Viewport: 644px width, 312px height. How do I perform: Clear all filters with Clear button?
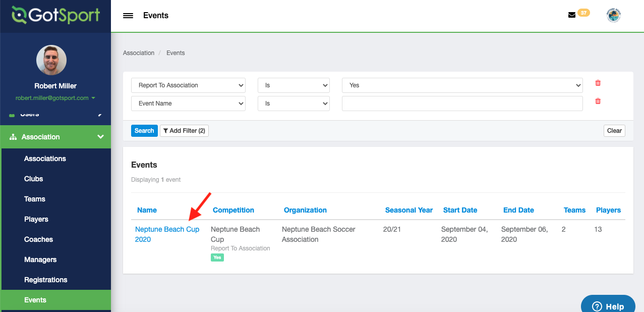click(614, 131)
